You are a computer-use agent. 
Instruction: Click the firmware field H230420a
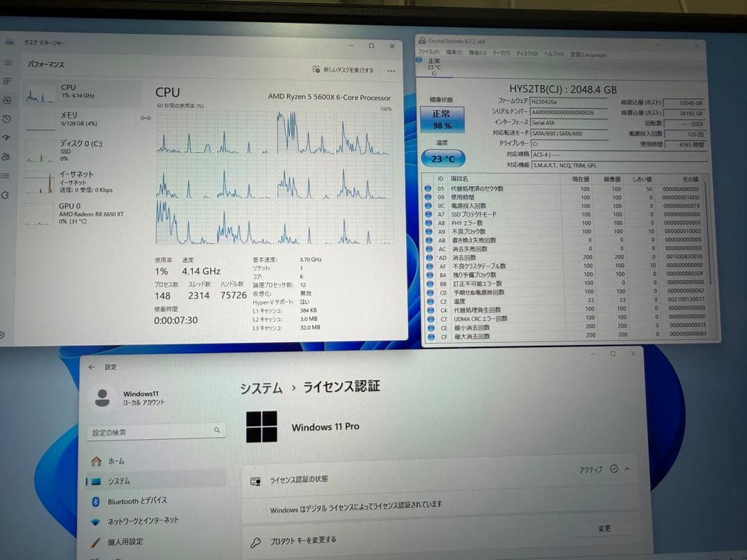(x=568, y=102)
